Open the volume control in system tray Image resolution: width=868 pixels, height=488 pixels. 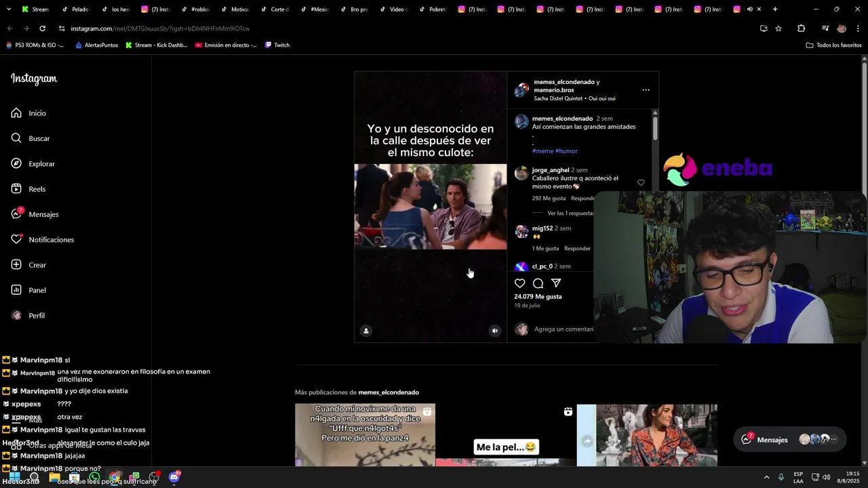coord(826,477)
